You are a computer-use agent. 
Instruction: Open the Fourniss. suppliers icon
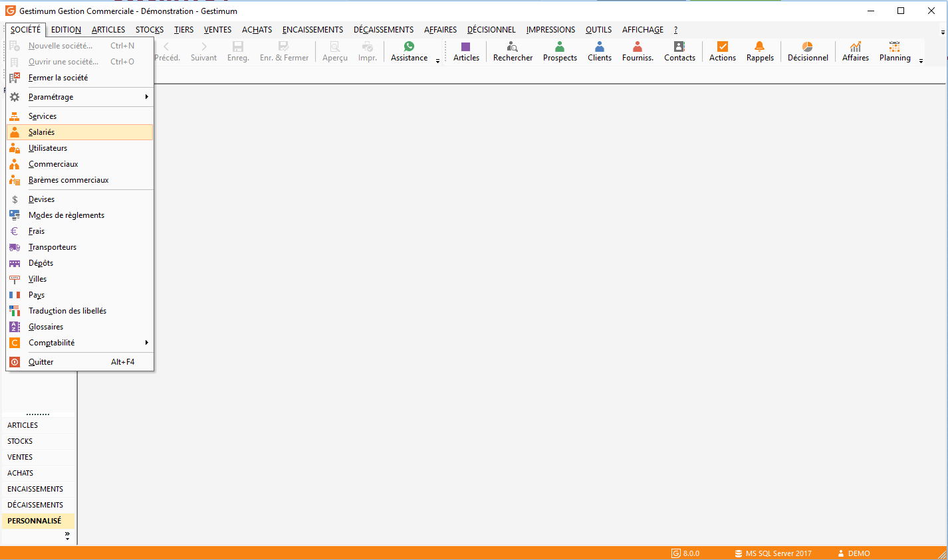(638, 47)
